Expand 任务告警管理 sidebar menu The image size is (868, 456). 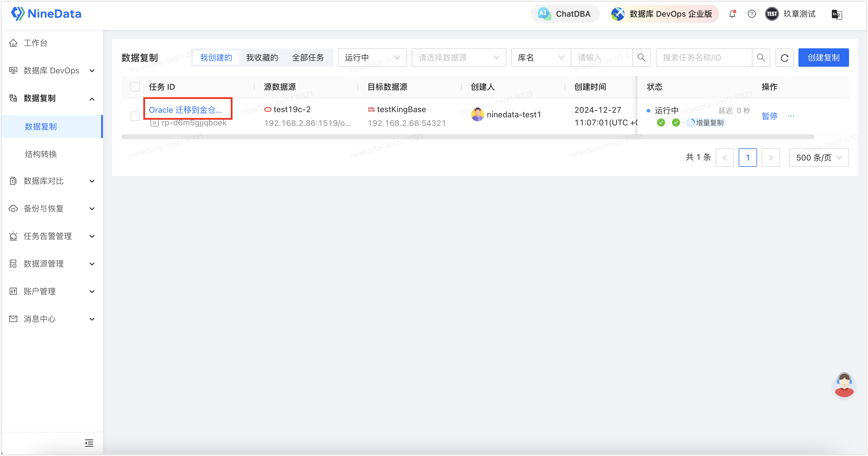tap(52, 236)
